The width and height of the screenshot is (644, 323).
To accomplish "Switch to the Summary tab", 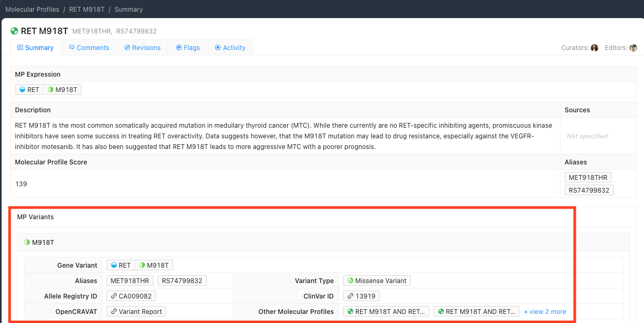I will (x=35, y=47).
